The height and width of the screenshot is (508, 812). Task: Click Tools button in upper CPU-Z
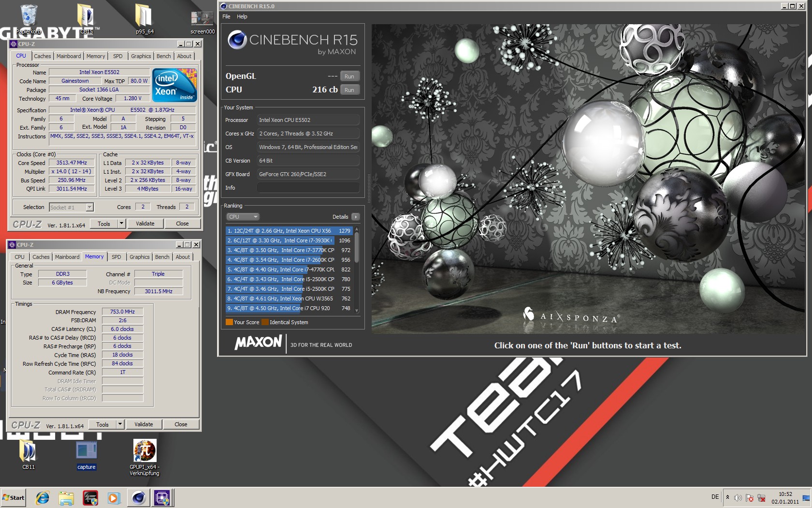(x=104, y=224)
